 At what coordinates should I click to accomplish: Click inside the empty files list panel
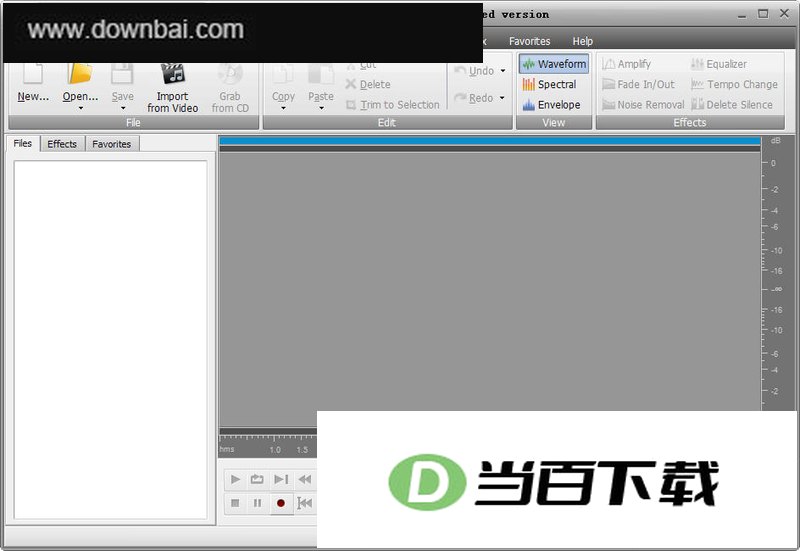click(111, 340)
